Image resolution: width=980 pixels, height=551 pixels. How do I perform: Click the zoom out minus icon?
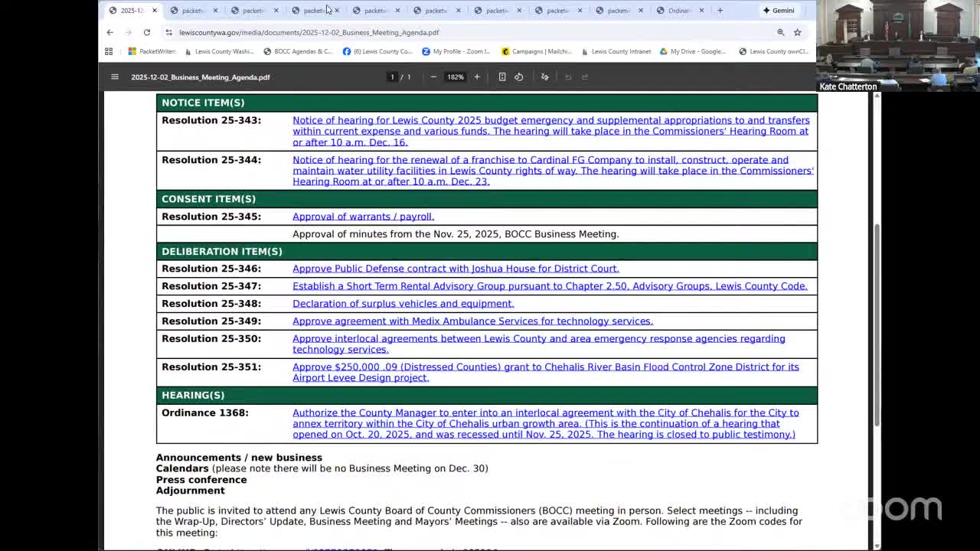click(433, 77)
